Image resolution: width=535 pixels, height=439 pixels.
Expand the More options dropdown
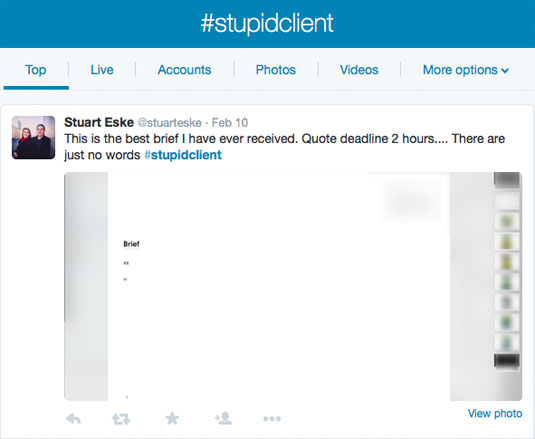click(465, 70)
